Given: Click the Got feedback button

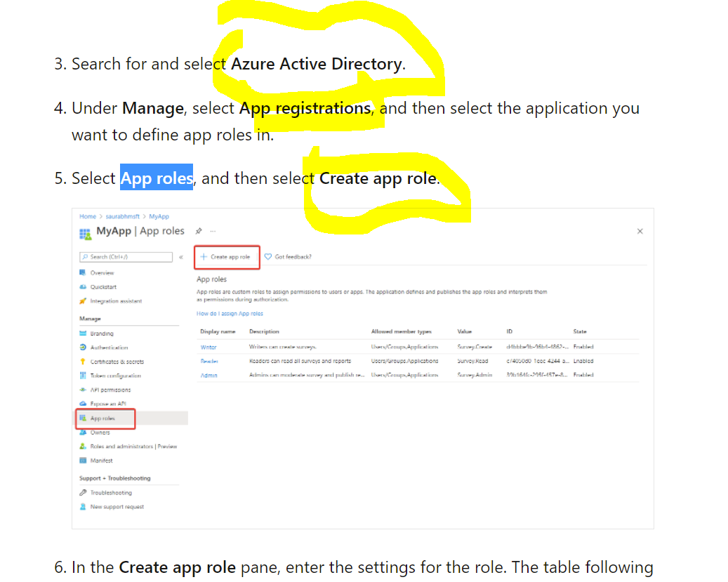Looking at the screenshot, I should [293, 256].
